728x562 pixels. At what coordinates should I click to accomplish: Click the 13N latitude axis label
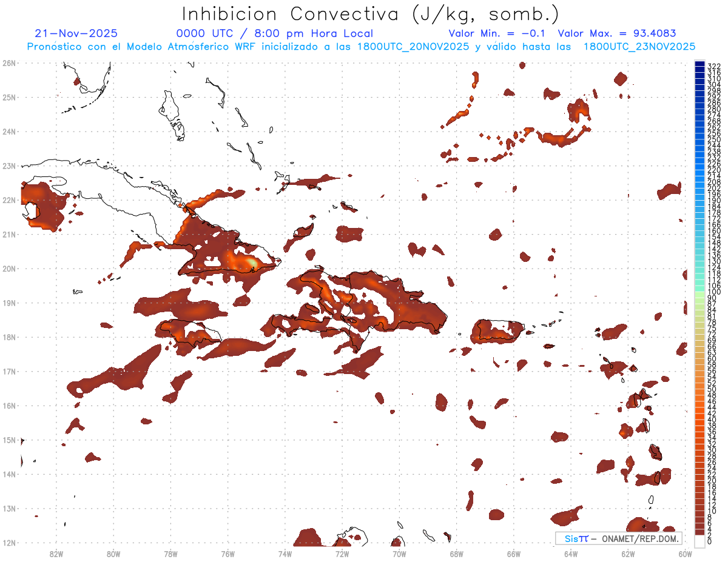click(9, 508)
